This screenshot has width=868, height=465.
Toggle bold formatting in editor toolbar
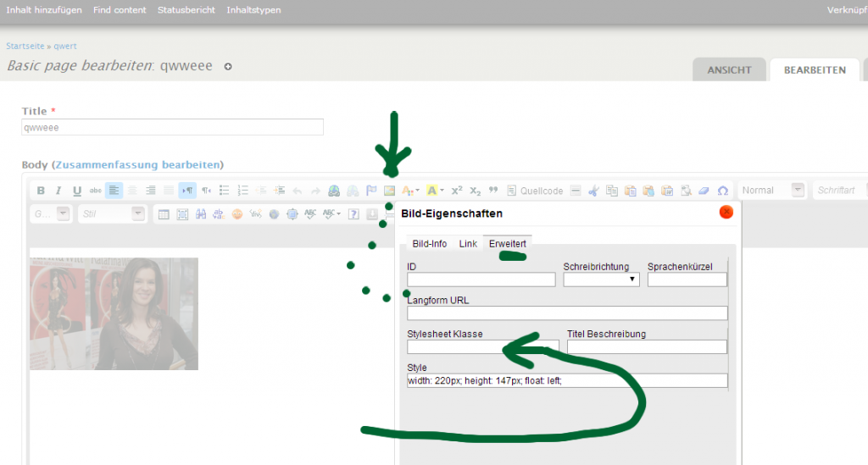[x=40, y=191]
